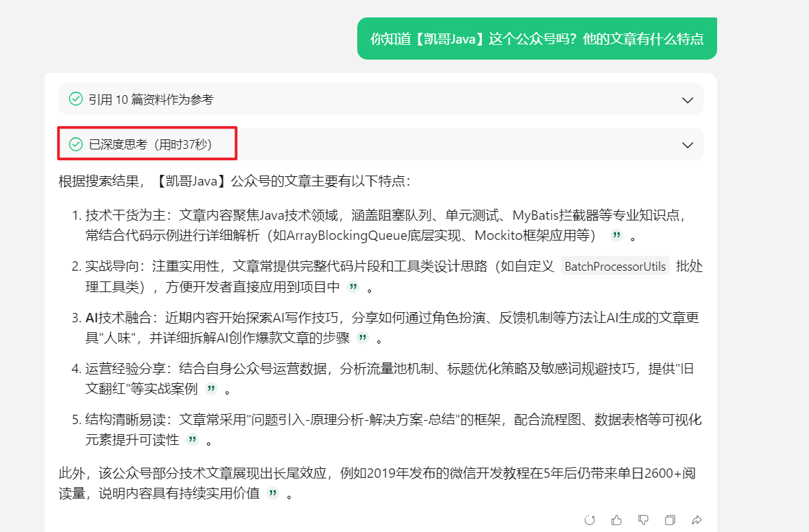The image size is (809, 532).
Task: Click green check icon beside 引用 10 篇资料
Action: pos(76,100)
